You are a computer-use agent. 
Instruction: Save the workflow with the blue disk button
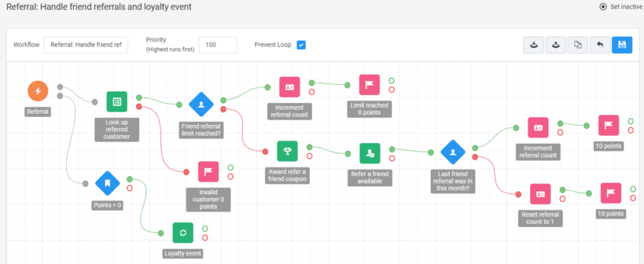(622, 45)
